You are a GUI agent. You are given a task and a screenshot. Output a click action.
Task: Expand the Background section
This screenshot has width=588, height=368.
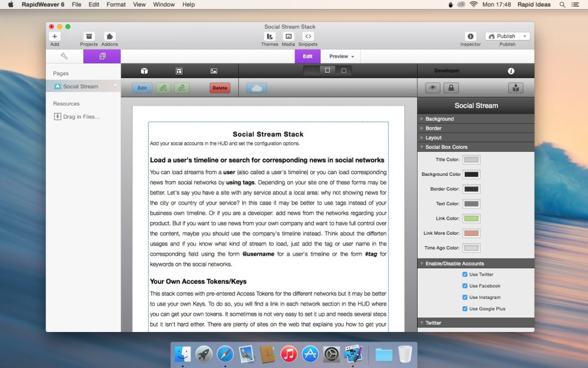pos(476,118)
